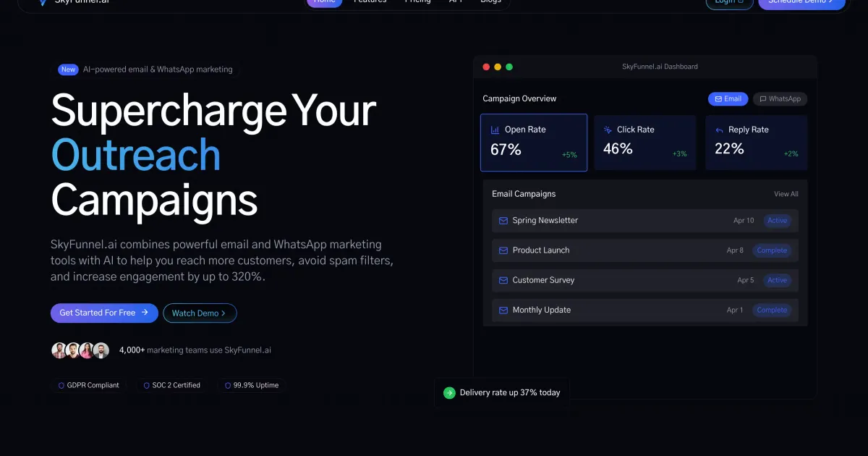Click the Active status on Spring Newsletter
Screen dimensions: 868x456
coord(778,221)
